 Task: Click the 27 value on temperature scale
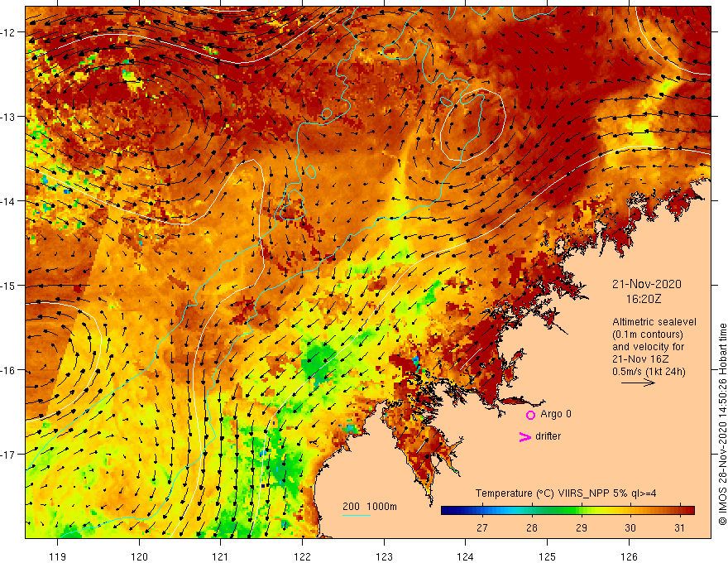(482, 527)
